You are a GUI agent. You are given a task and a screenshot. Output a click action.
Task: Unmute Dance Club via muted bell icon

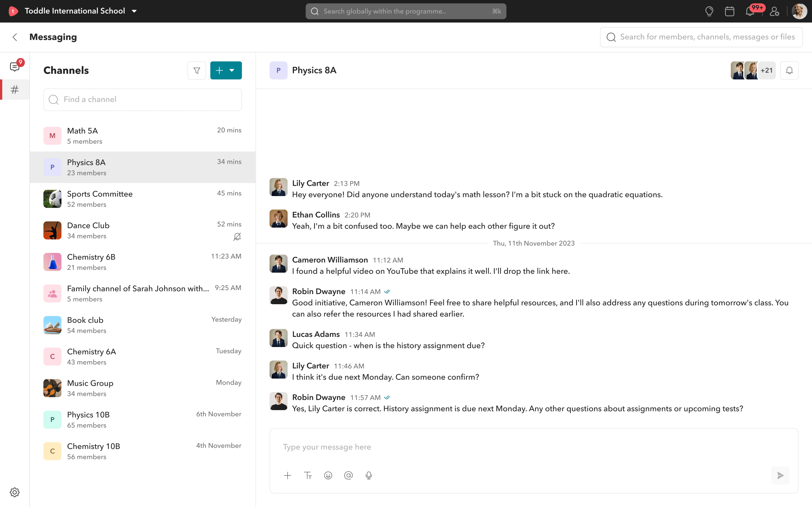(237, 237)
